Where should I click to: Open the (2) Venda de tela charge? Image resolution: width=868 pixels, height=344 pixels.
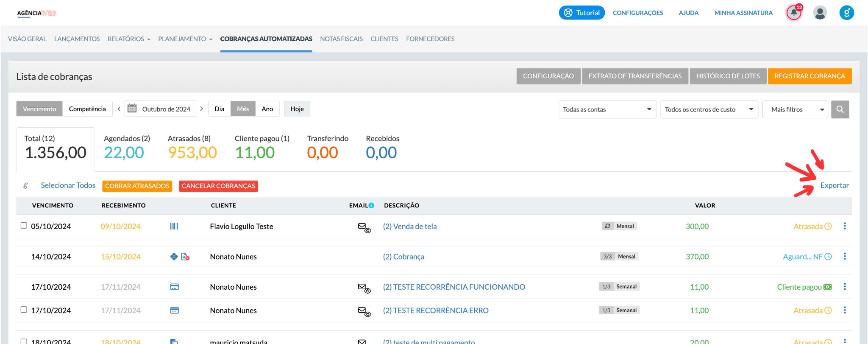tap(410, 227)
